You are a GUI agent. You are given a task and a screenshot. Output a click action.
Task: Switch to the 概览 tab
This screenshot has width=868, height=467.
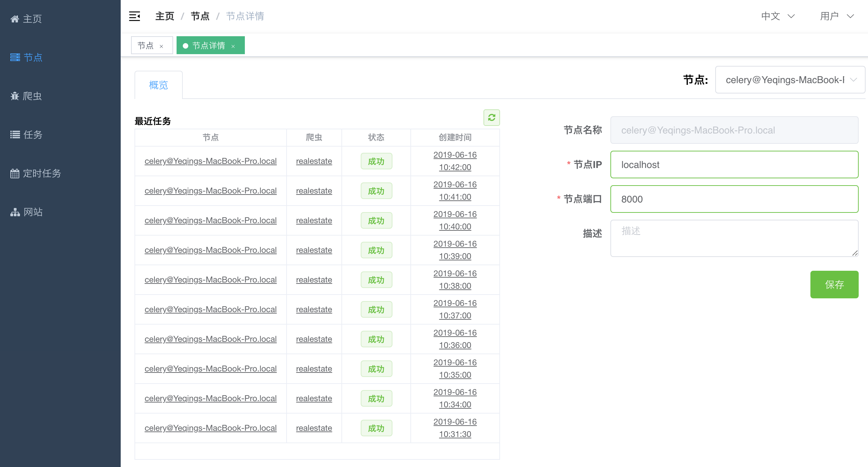(x=158, y=85)
